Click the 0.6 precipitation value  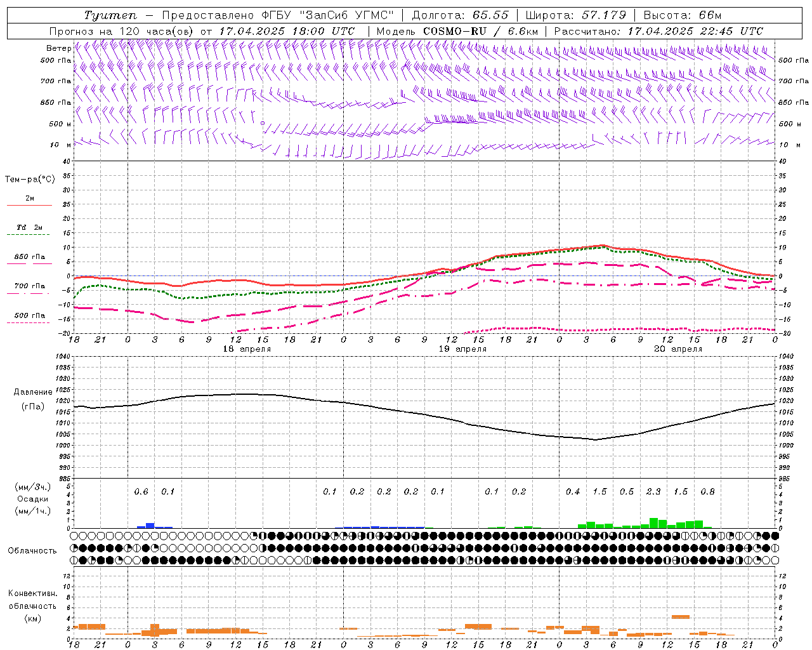point(141,491)
